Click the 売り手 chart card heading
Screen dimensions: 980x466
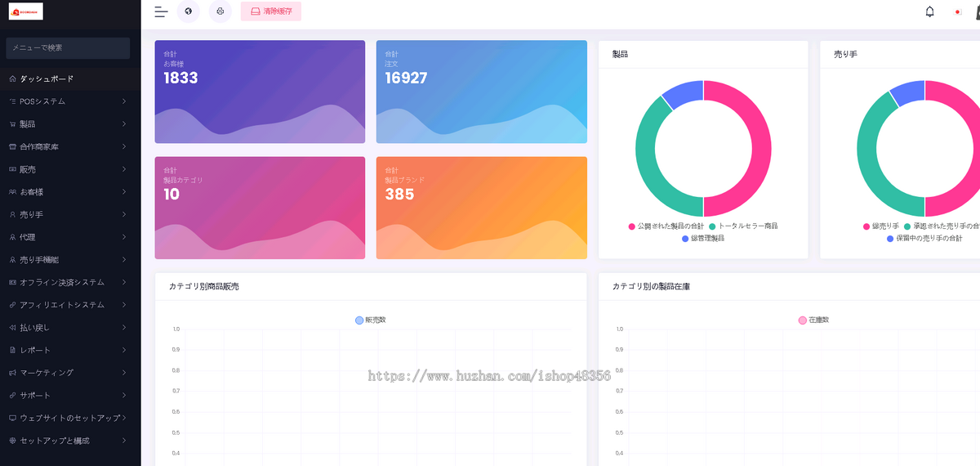coord(845,54)
